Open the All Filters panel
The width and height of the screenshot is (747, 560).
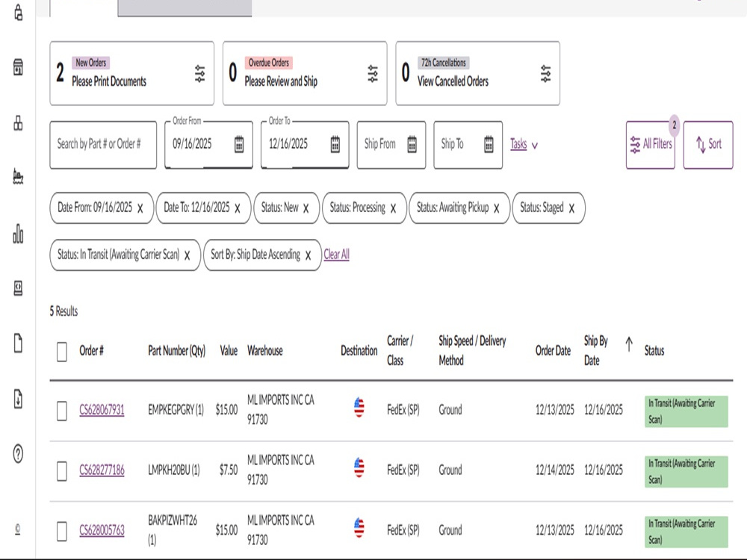(x=651, y=145)
